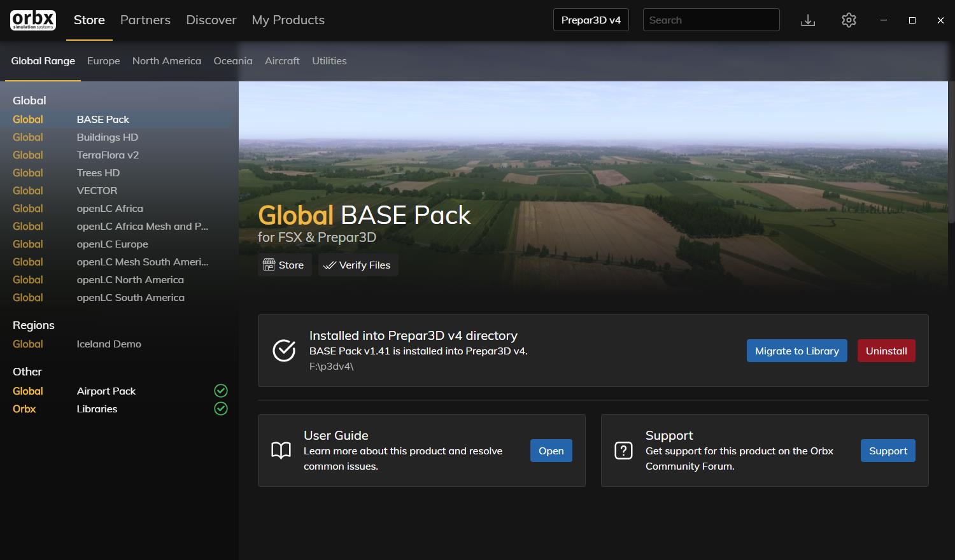This screenshot has width=955, height=560.
Task: Select the North America category tab
Action: [x=167, y=61]
